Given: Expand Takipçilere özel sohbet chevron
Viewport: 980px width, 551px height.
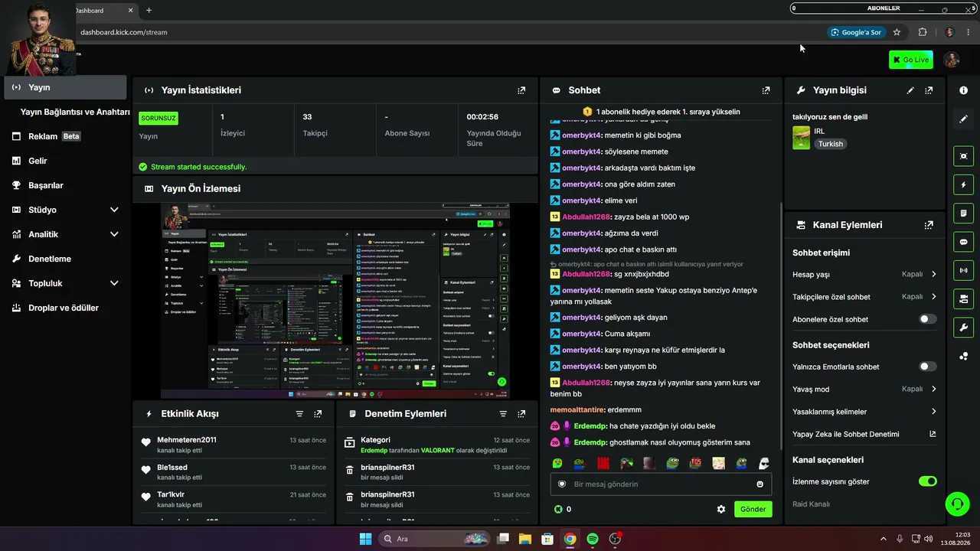Looking at the screenshot, I should (x=933, y=296).
